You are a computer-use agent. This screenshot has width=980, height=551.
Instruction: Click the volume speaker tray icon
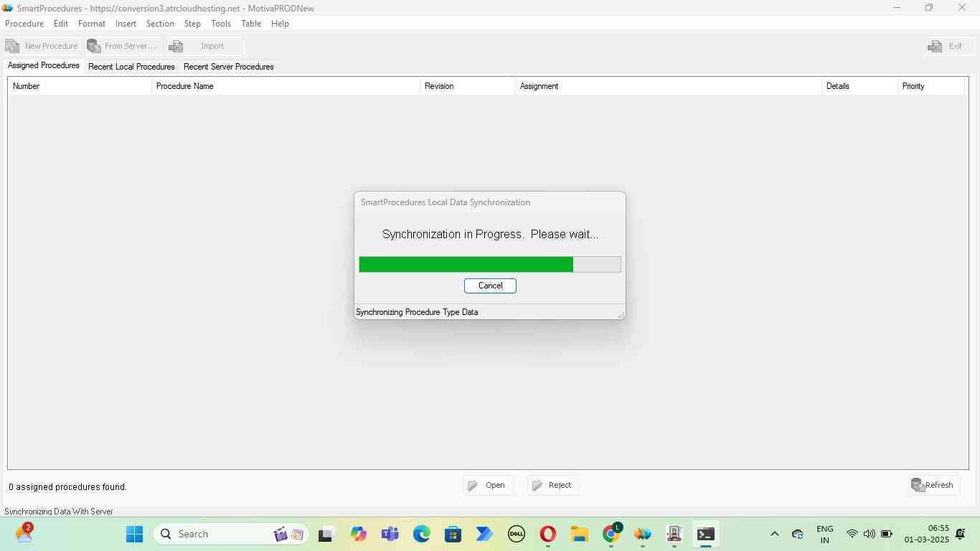pos(869,534)
